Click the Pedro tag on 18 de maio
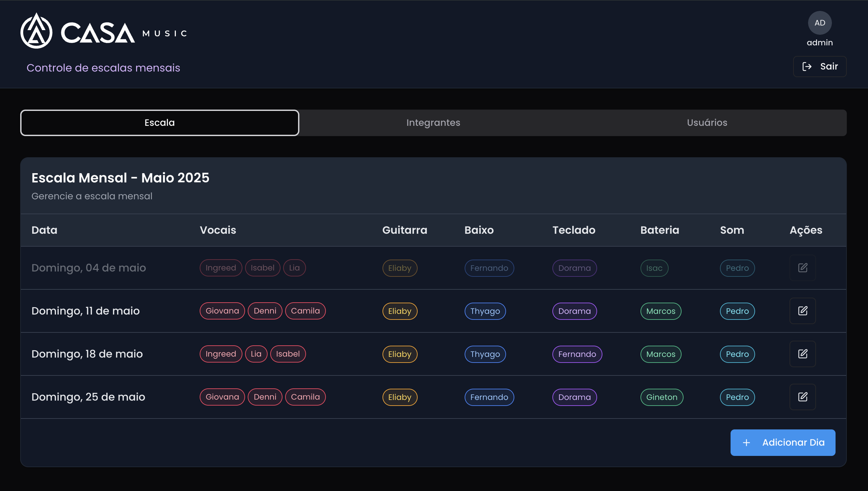The image size is (868, 491). [x=737, y=354]
